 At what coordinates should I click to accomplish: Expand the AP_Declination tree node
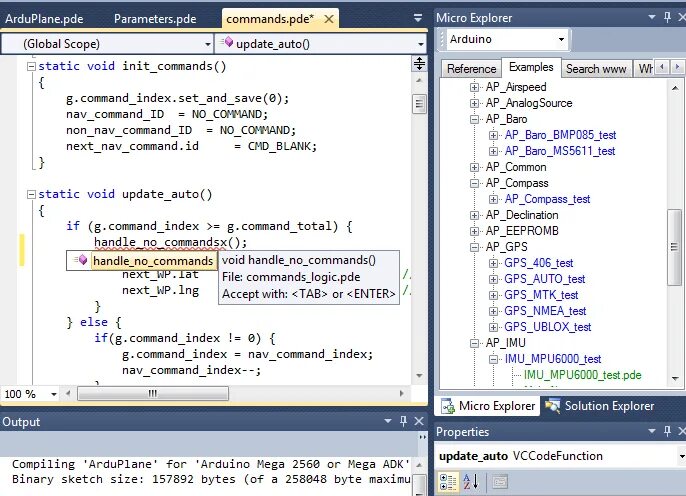[x=474, y=215]
